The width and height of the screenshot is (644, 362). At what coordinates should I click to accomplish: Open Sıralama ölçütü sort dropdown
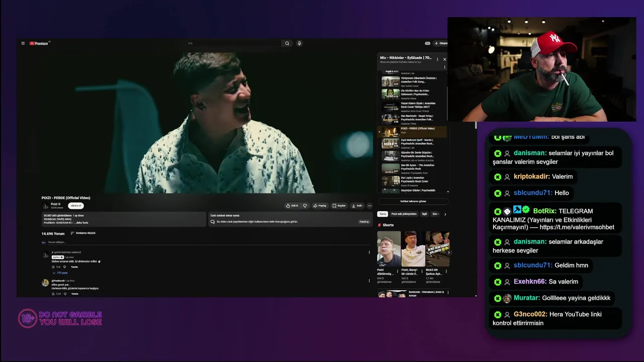(x=83, y=233)
